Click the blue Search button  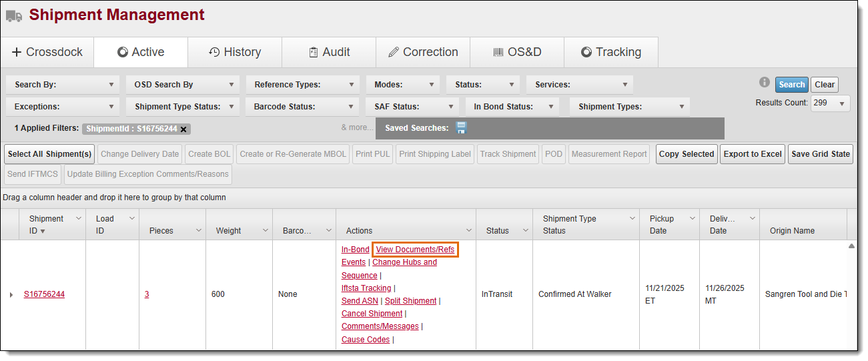pyautogui.click(x=791, y=85)
